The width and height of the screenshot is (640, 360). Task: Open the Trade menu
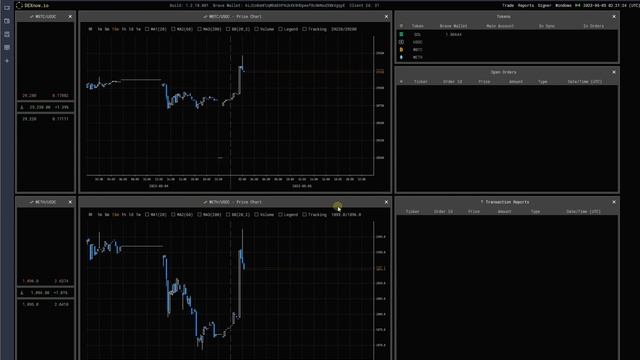tap(508, 6)
